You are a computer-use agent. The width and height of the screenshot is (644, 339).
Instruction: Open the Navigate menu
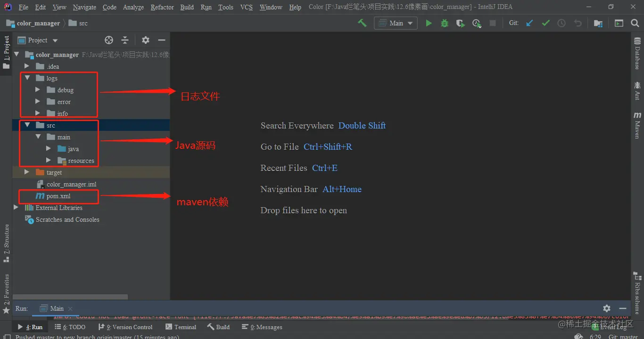pyautogui.click(x=84, y=7)
